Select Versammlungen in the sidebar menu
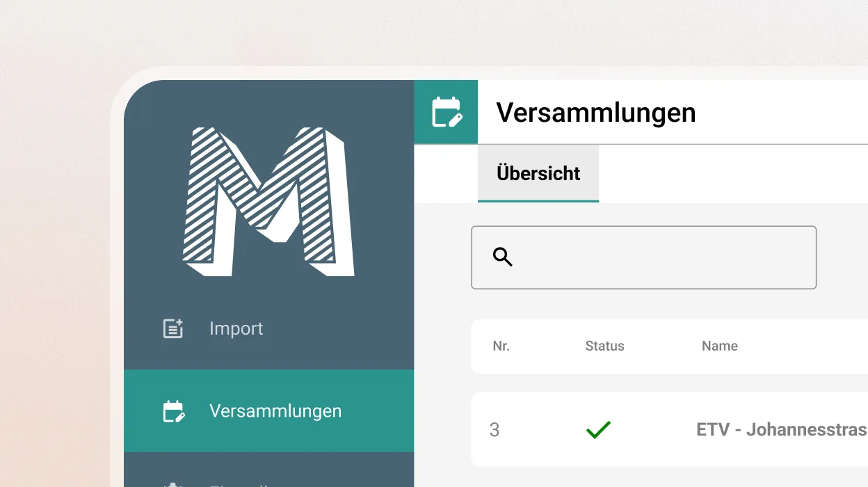Screen dimensions: 868x487 pos(268,411)
